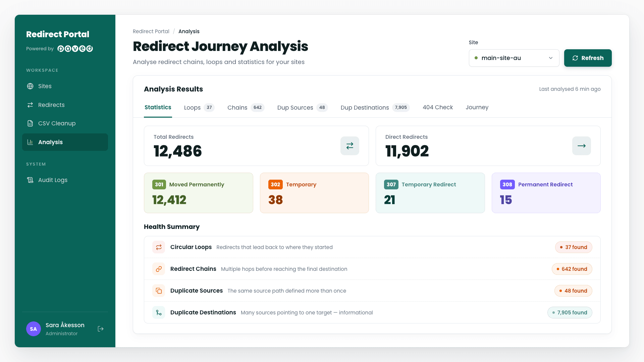Click the arrow icon in Direct Redirects card
644x362 pixels.
click(x=582, y=146)
